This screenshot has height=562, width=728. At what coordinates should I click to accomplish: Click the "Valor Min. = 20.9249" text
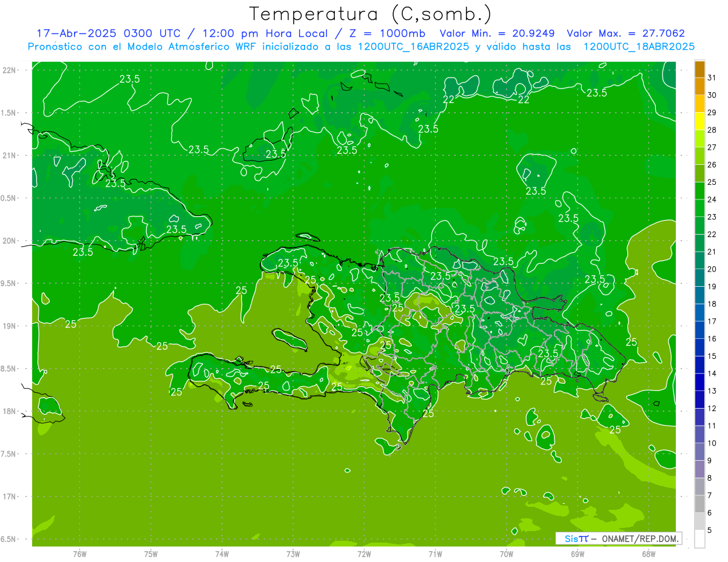coord(497,33)
